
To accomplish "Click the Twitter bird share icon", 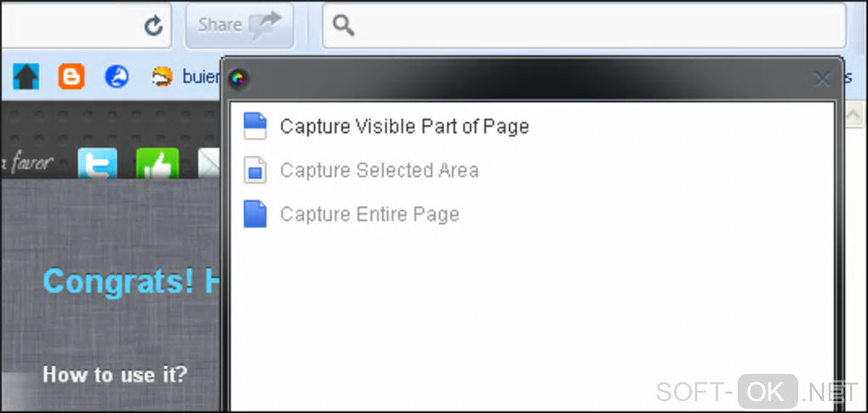I will coord(98,164).
